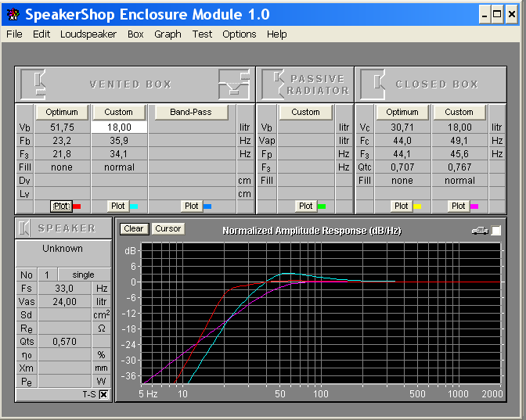The width and height of the screenshot is (526, 420).
Task: Click the speaker Vas value 24,00
Action: (64, 302)
